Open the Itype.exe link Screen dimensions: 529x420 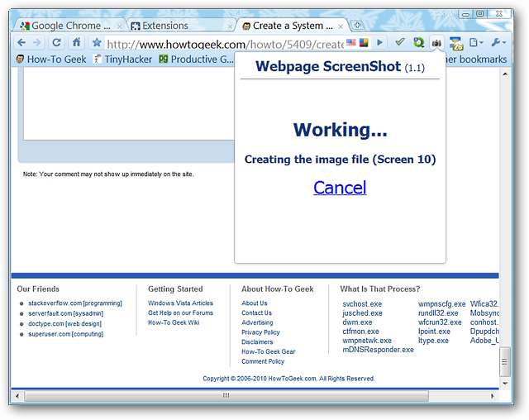point(433,341)
